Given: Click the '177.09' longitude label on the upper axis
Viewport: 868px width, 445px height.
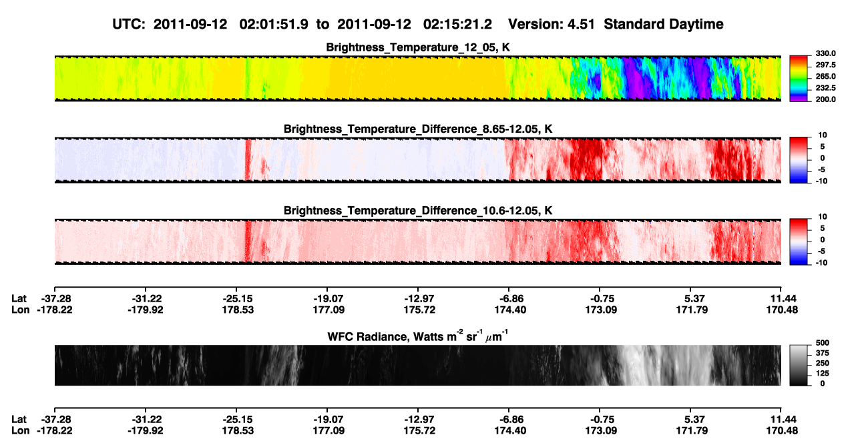Looking at the screenshot, I should [x=328, y=310].
